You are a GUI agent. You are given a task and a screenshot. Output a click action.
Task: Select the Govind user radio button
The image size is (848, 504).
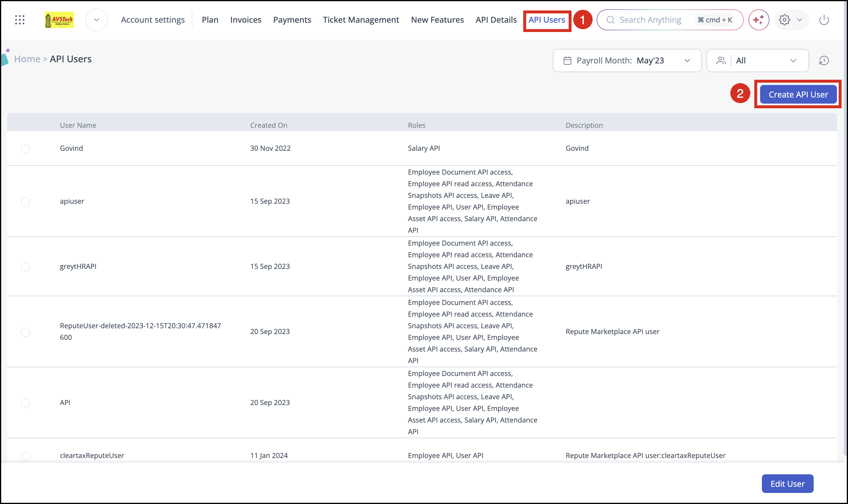point(26,149)
